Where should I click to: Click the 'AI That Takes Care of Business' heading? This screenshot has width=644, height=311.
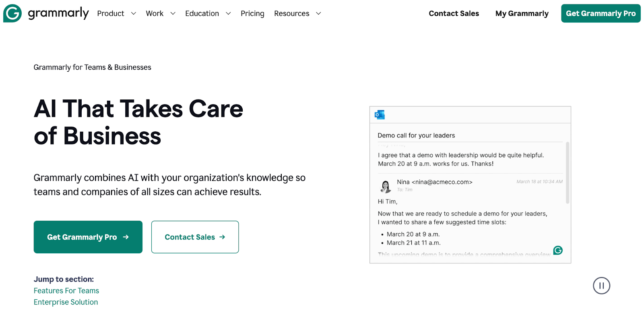click(138, 122)
